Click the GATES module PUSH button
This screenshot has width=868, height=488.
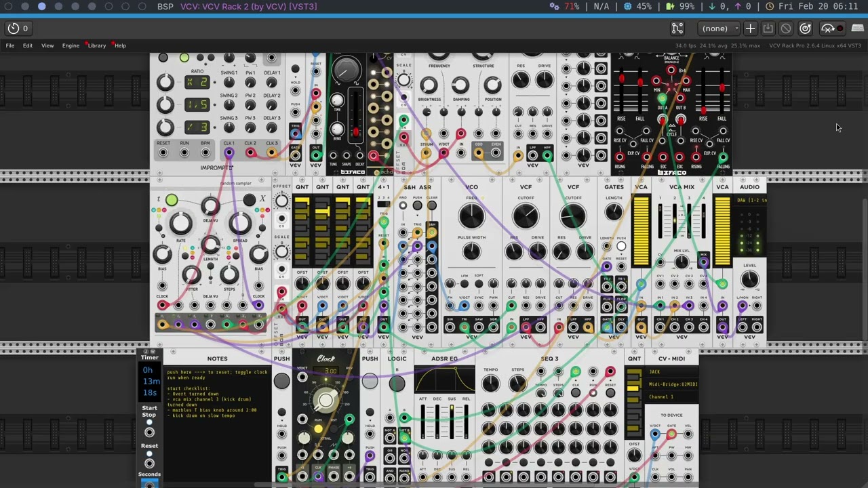pos(621,247)
